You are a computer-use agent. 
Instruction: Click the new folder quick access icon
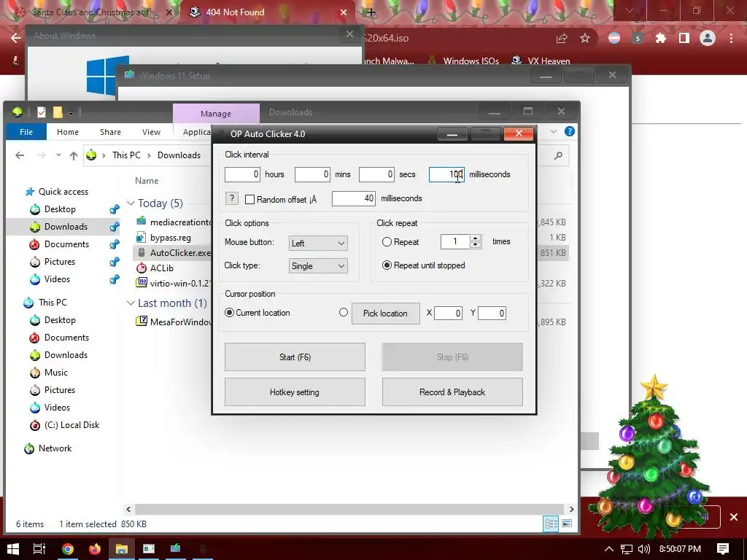(58, 112)
